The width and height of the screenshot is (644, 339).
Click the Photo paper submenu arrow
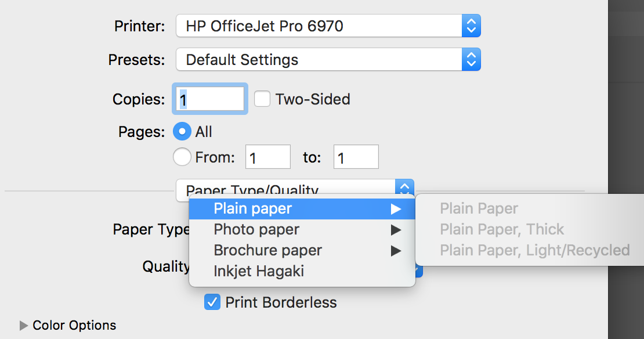(x=396, y=230)
